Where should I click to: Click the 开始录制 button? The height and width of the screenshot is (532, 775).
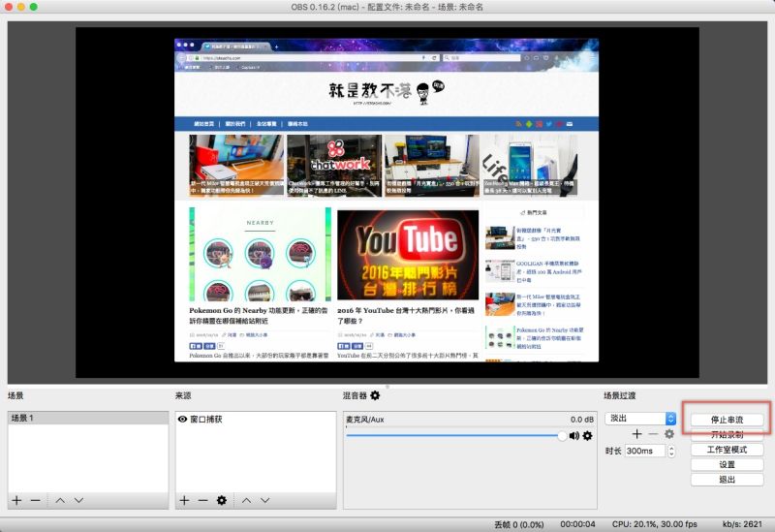(x=727, y=434)
